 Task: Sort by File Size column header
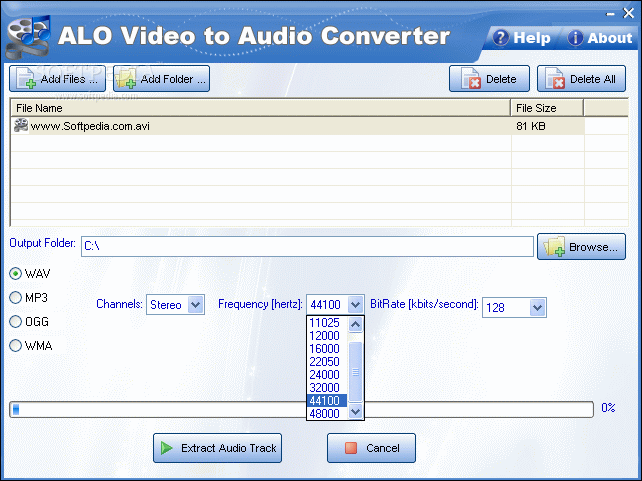click(x=547, y=108)
